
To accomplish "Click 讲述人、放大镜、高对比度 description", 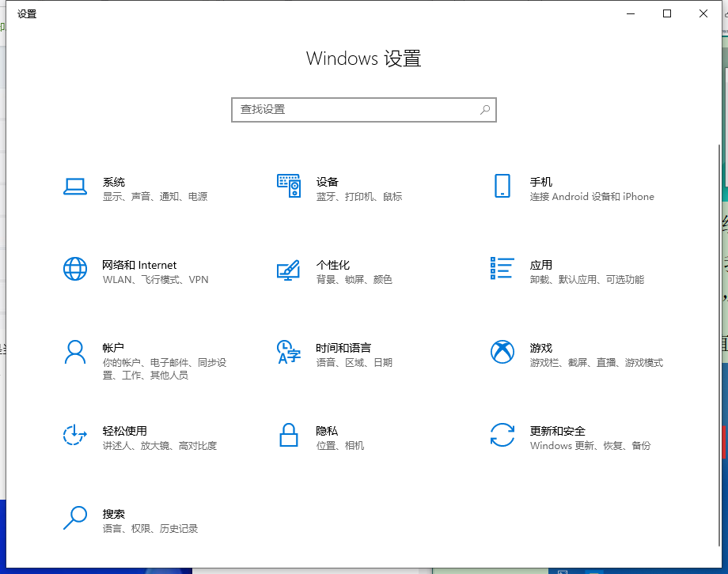I will 160,446.
